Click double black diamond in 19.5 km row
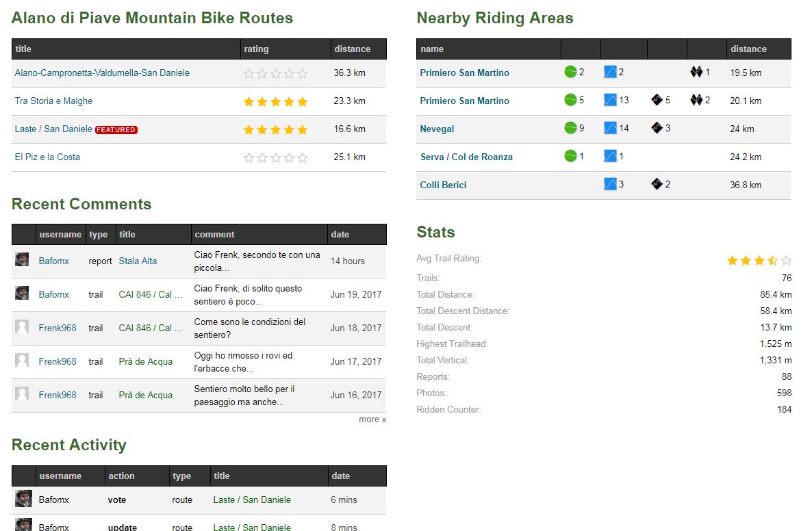The image size is (812, 531). 696,72
